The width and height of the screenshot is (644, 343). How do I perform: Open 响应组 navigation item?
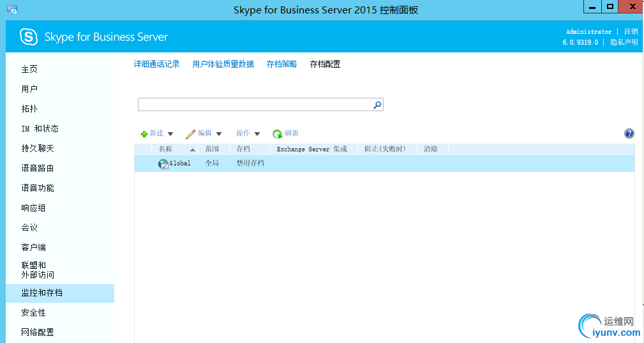click(34, 208)
